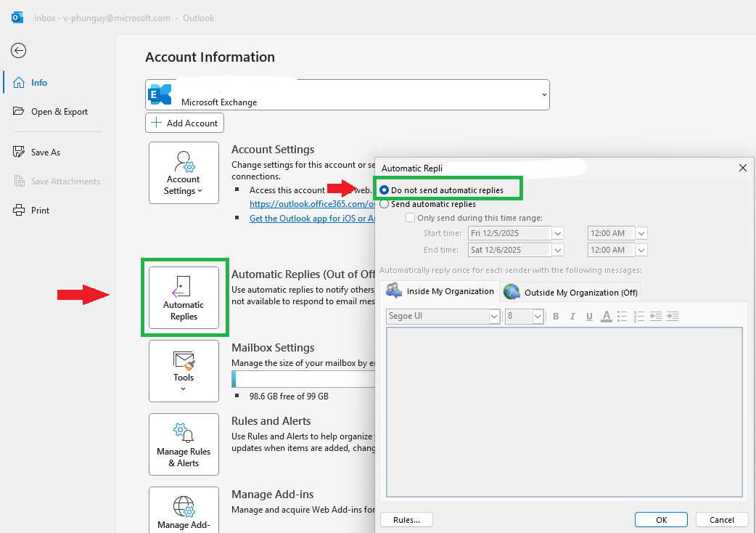This screenshot has height=533, width=756.
Task: Click the Rules... button
Action: point(406,519)
